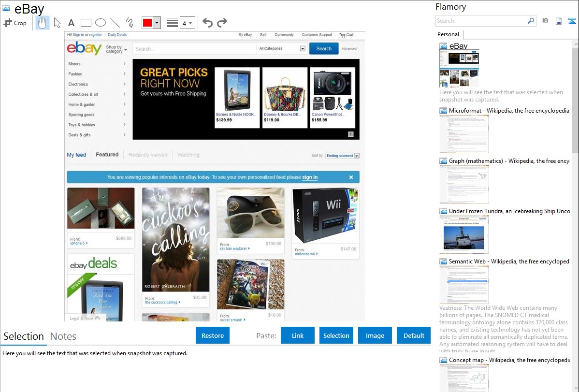
Task: Open the line width dropdown
Action: point(188,23)
